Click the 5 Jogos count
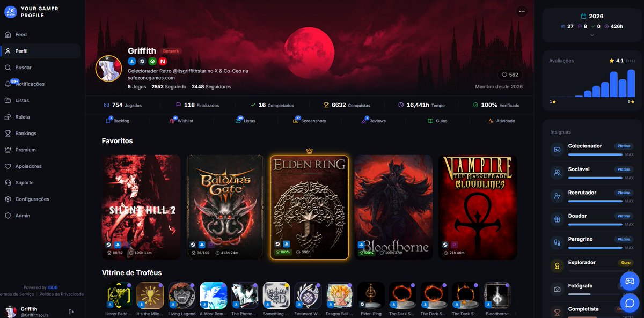 tap(137, 86)
